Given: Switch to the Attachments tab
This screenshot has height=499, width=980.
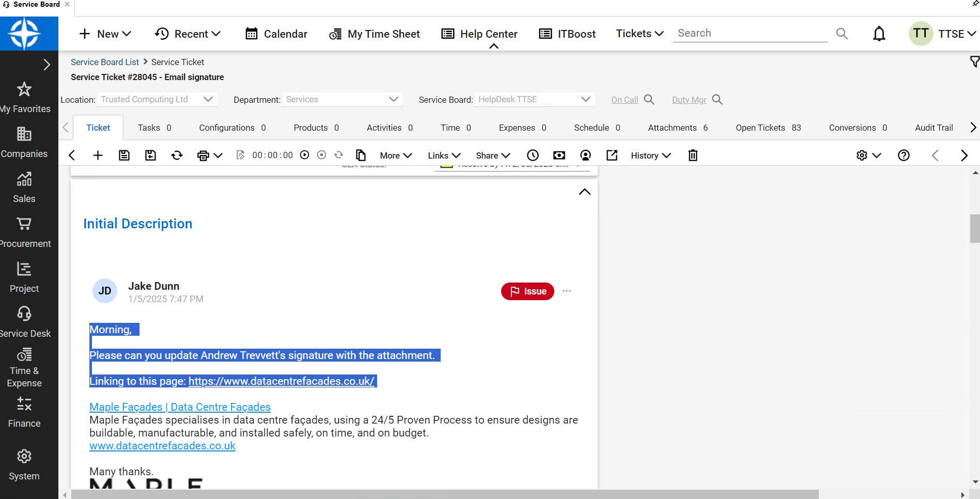Looking at the screenshot, I should pos(678,128).
